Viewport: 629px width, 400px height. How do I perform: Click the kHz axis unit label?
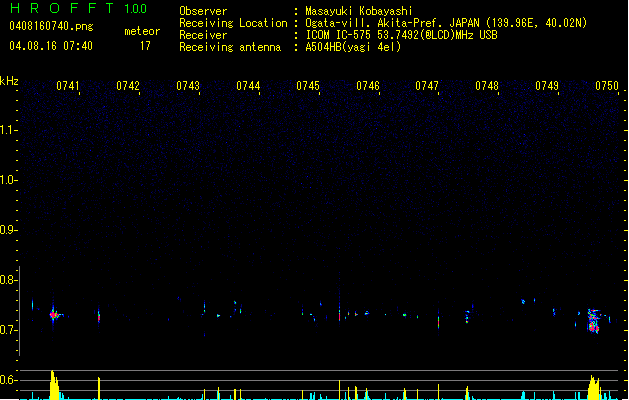9,81
